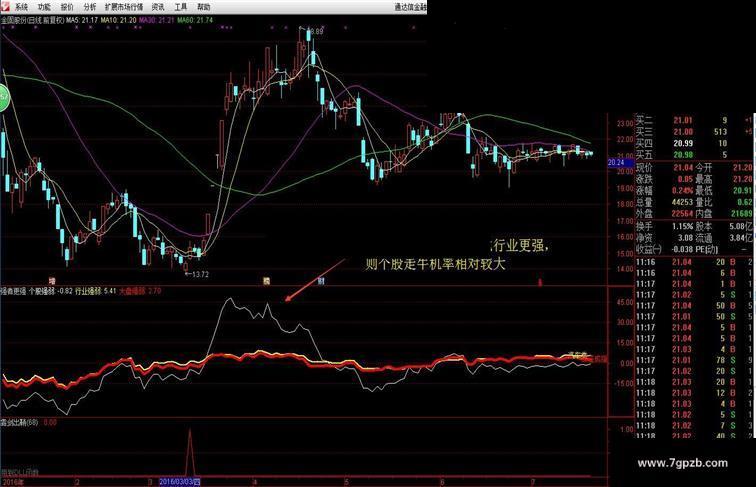
Task: Click the red app logo icon
Action: [x=5, y=6]
